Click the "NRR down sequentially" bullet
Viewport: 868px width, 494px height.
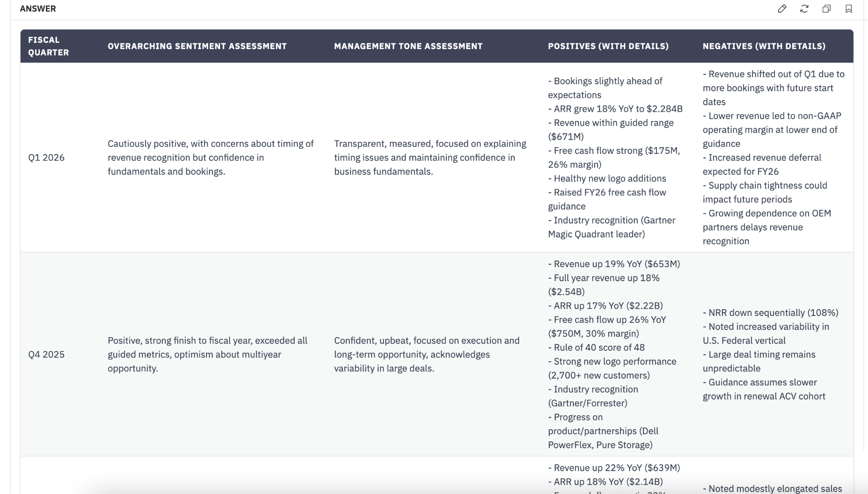770,313
